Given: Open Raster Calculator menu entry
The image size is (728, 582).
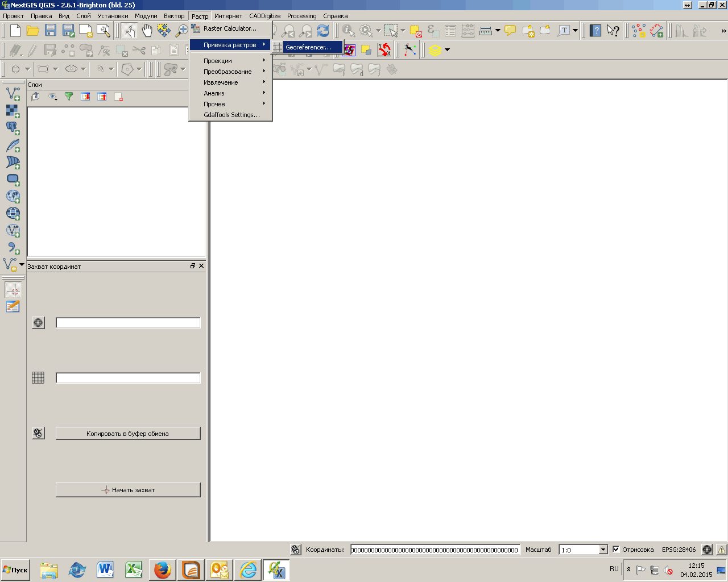Looking at the screenshot, I should coord(230,28).
